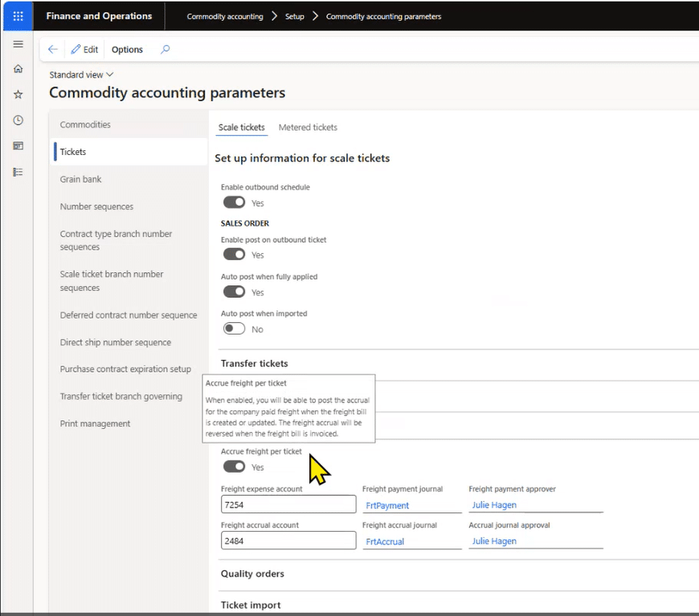
Task: Go to Home in left rail
Action: 18,68
